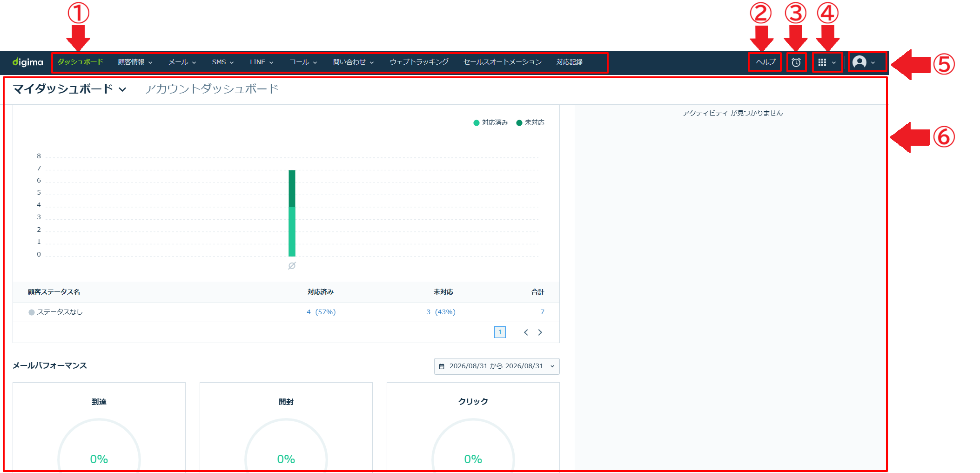The height and width of the screenshot is (473, 980).
Task: Open the date range picker 2026/08/31
Action: (497, 366)
